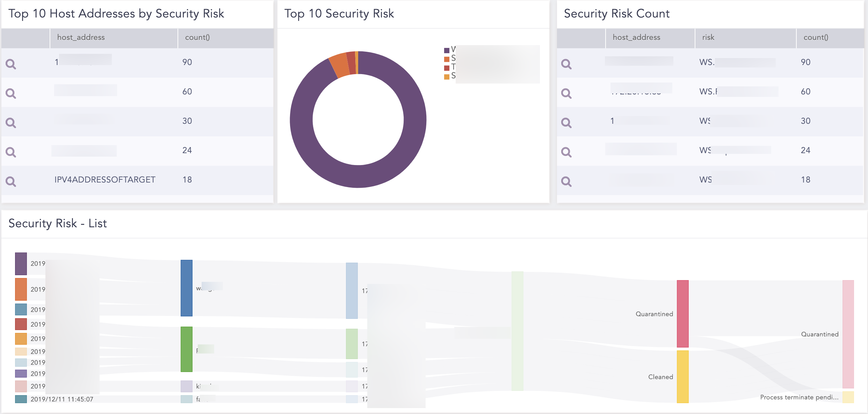Click the 2019/12/11 11:45:07 Sankey node

point(21,399)
